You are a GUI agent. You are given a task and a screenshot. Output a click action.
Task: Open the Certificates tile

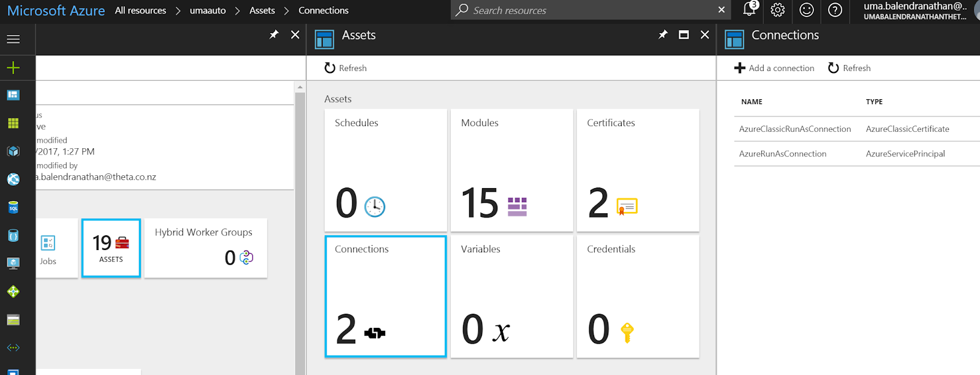(638, 170)
